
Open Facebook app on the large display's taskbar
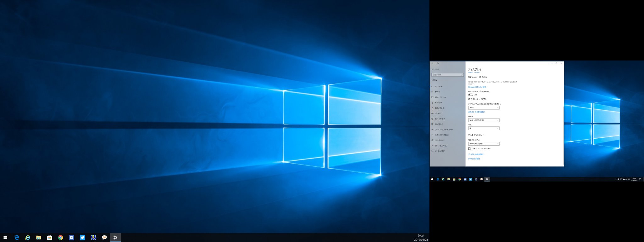71,238
